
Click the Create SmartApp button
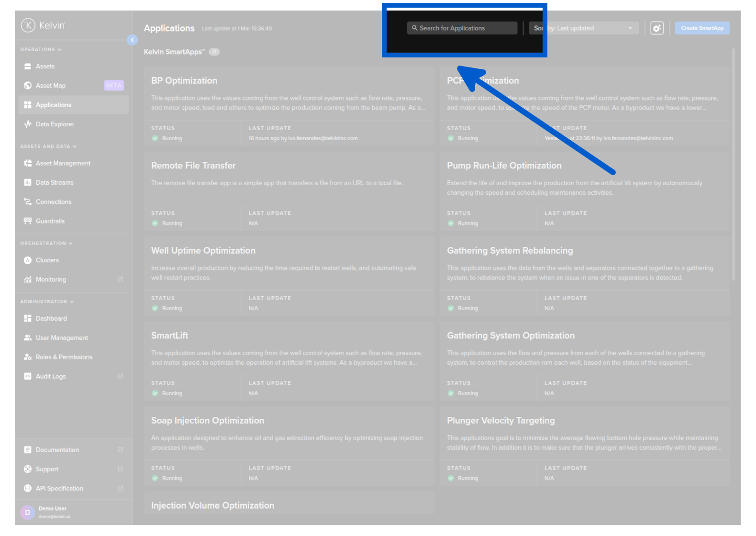click(x=702, y=28)
